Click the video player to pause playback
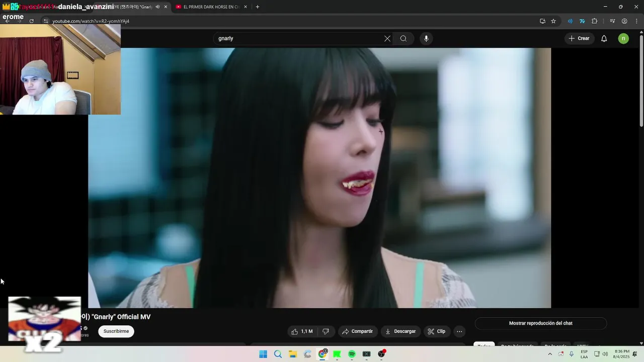 tap(319, 178)
